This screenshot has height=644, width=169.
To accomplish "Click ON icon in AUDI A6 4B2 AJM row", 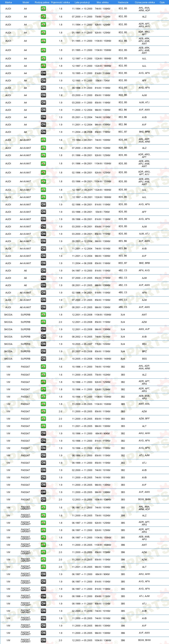I will click(x=43, y=278).
